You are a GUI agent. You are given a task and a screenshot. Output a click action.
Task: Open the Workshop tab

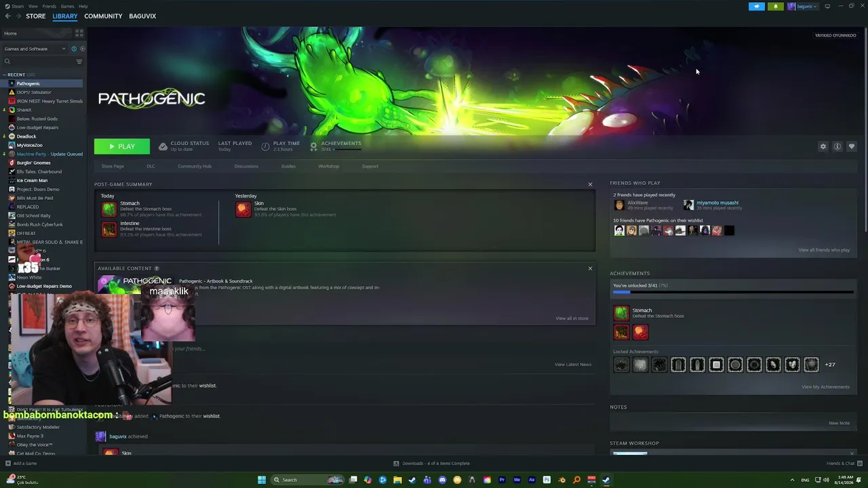[x=329, y=166]
